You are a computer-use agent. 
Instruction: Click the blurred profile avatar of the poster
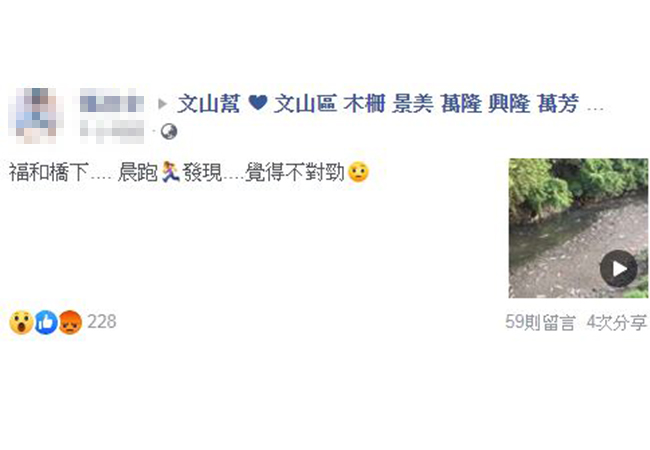(36, 116)
